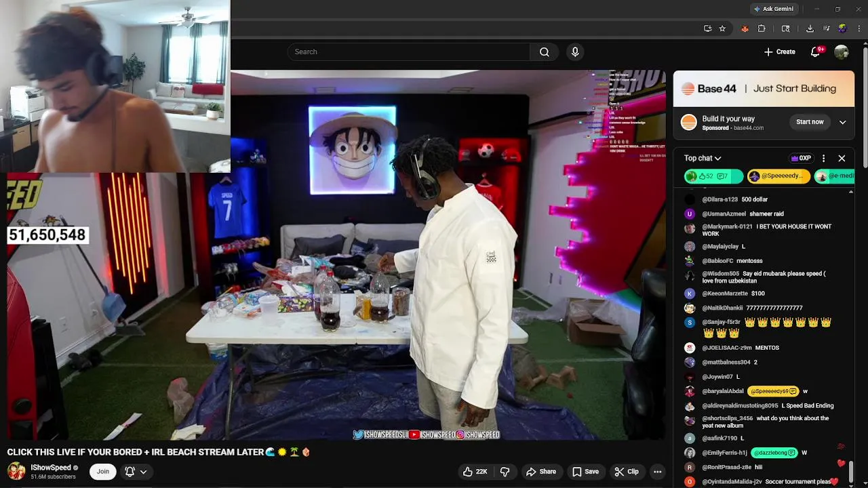Open the notifications bell
The image size is (868, 488).
point(816,52)
